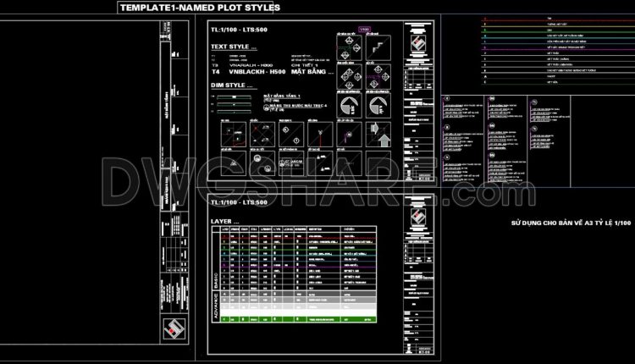Select the T4 VNBLACKH - H500 text line
The image size is (635, 364).
pyautogui.click(x=248, y=72)
